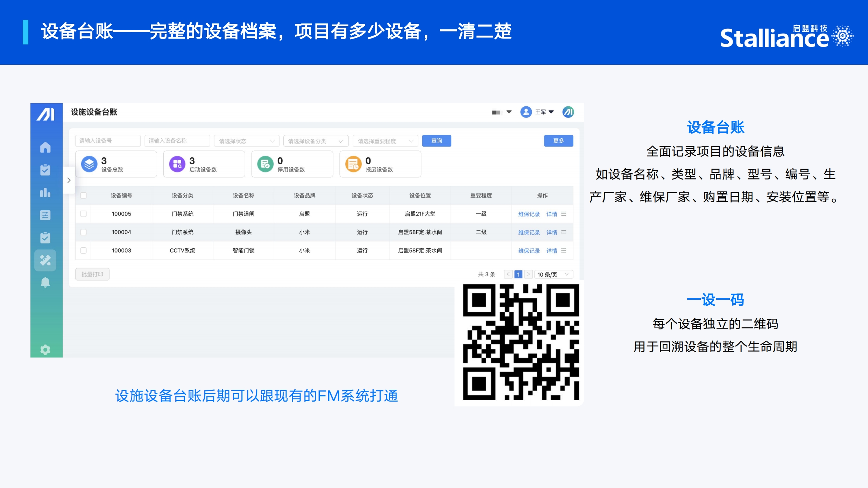Click the 请输入设备号 input field
Image resolution: width=868 pixels, height=488 pixels.
click(x=108, y=141)
